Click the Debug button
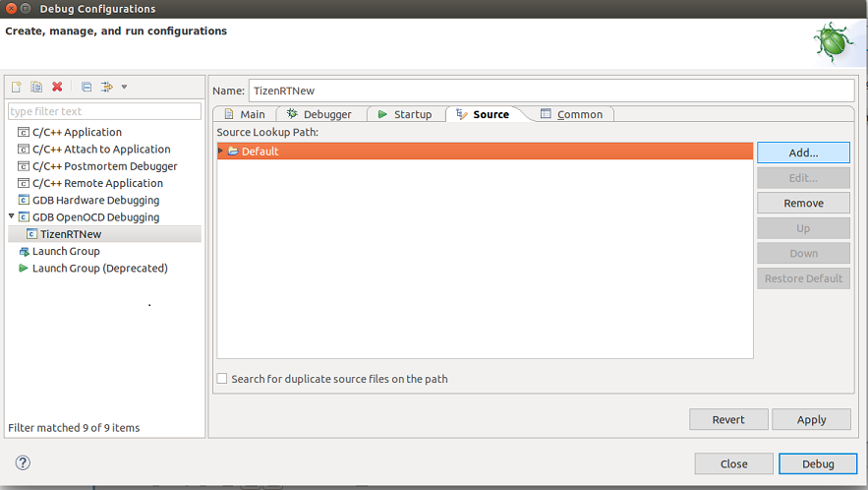The width and height of the screenshot is (868, 490). coord(817,463)
